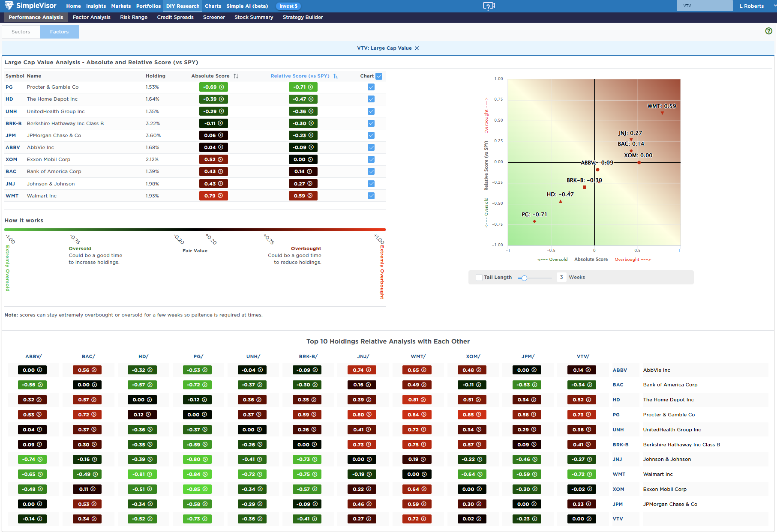Open Procter & Gamble's -0.71 relative score arrow
The height and width of the screenshot is (532, 777).
click(x=310, y=87)
